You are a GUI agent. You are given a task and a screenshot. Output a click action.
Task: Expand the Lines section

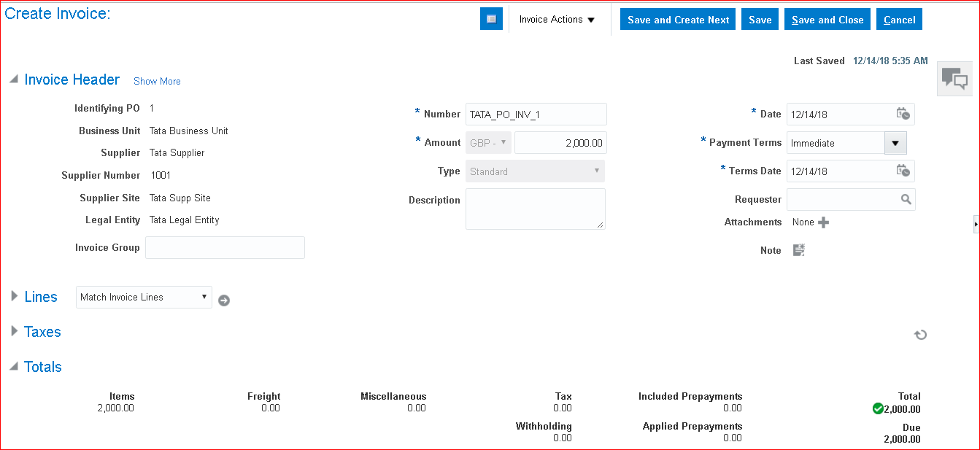coord(14,297)
